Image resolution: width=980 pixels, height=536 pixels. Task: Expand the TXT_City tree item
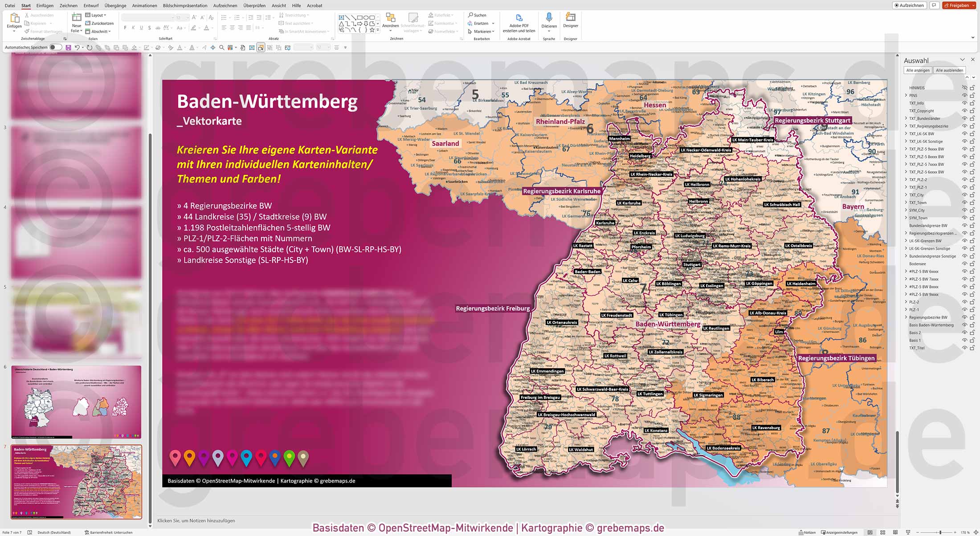click(906, 195)
